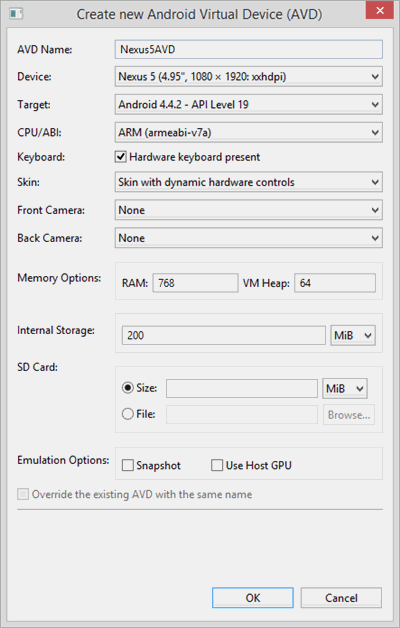Select the SD Card Size radio button

(x=127, y=388)
